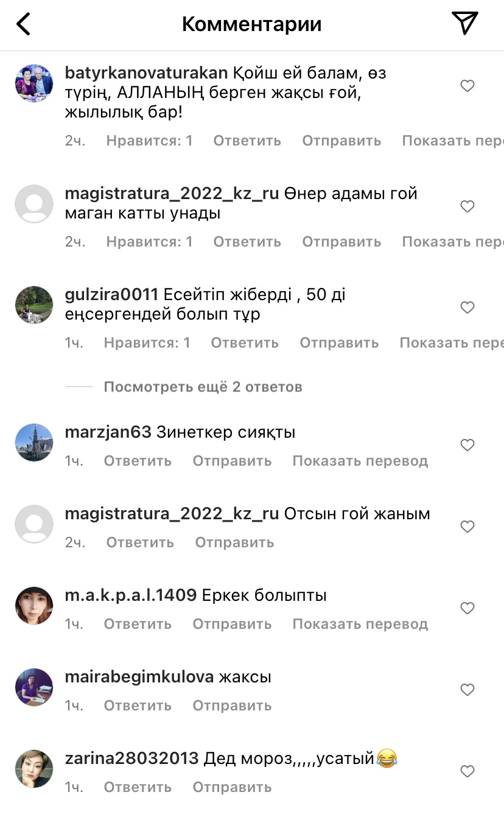The image size is (504, 820).
Task: View likes on batyrkanovaturakan's comment 'Нравится: 1'
Action: click(149, 141)
